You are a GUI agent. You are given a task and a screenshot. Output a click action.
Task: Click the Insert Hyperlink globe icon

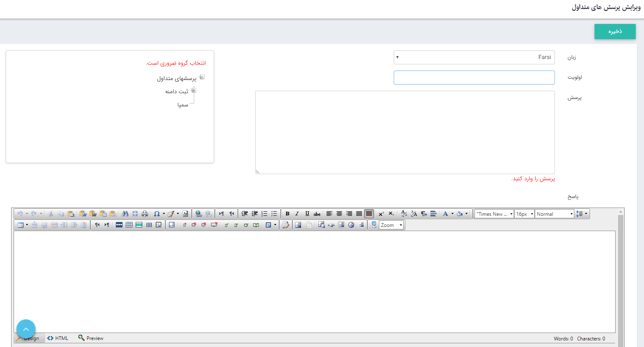pos(199,214)
